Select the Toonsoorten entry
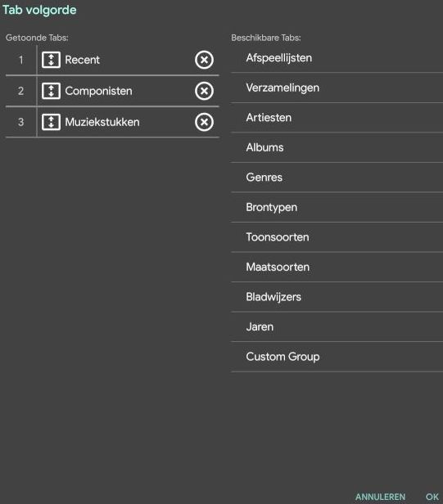443x504 pixels. point(337,237)
